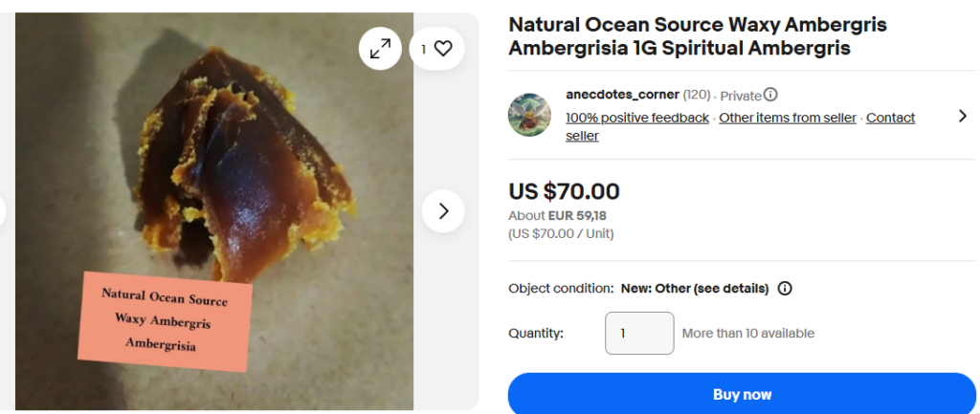
Task: Click the Contact seller link
Action: pos(890,118)
